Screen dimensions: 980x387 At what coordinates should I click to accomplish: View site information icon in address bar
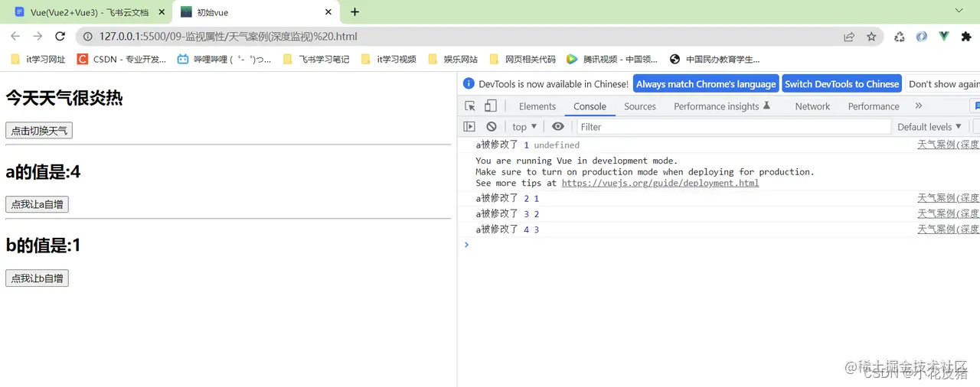click(x=87, y=37)
